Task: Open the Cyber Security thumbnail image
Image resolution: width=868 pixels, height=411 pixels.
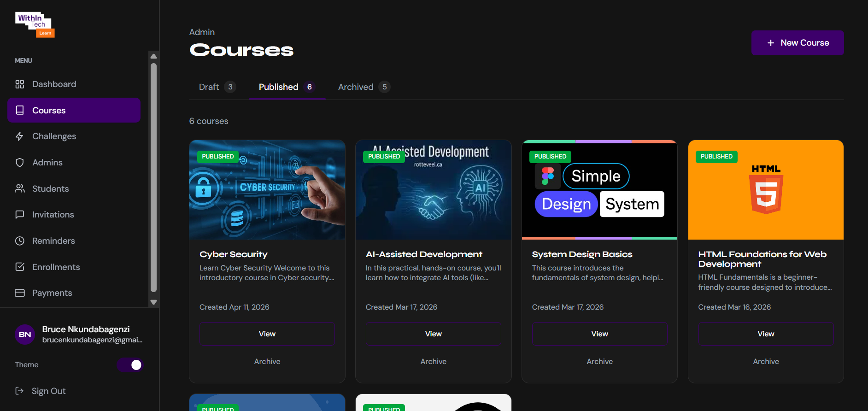Action: click(267, 190)
